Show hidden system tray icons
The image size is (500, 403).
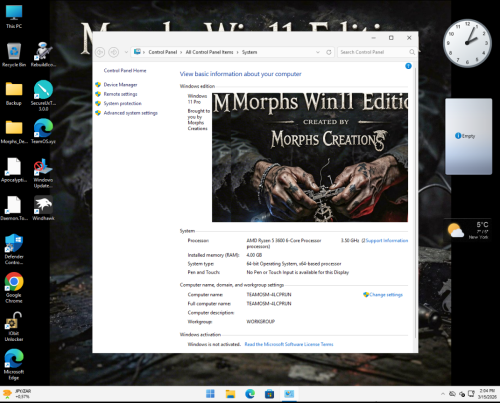[x=443, y=394]
